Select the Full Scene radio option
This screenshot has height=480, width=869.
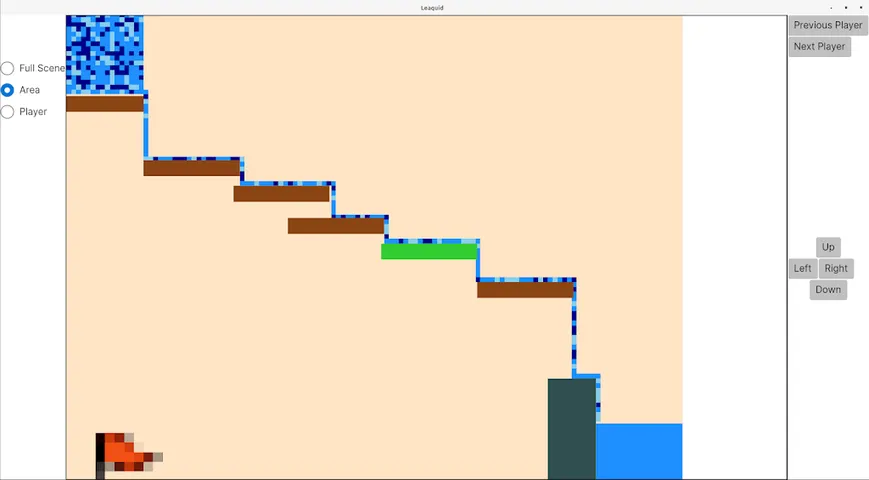pyautogui.click(x=8, y=68)
